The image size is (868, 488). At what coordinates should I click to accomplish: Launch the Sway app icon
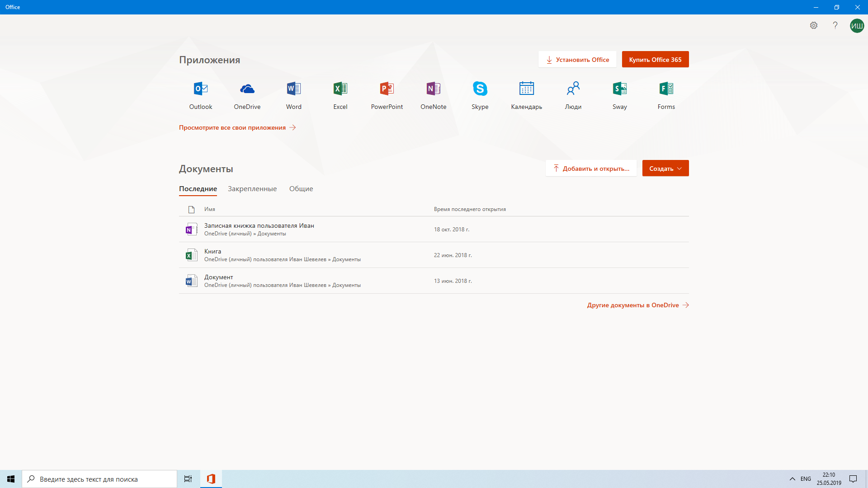click(x=620, y=89)
